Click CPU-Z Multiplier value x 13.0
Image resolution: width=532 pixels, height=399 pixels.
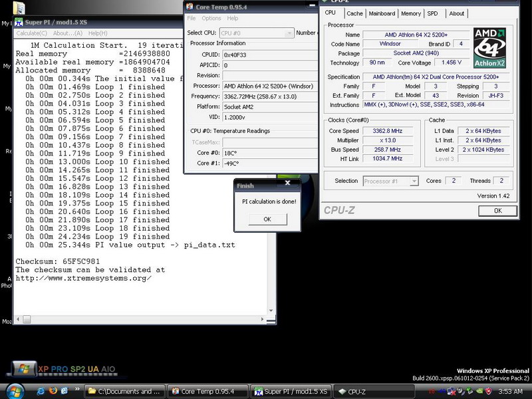[388, 140]
